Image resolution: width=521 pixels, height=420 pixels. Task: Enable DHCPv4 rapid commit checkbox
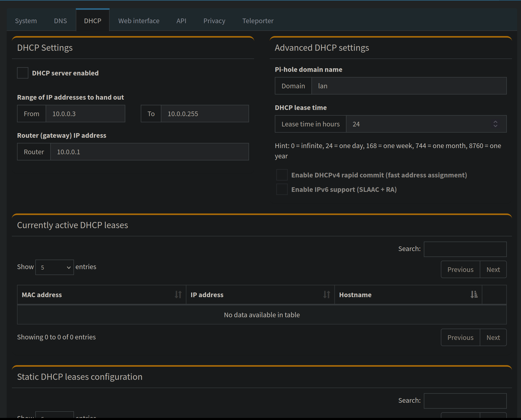(282, 175)
